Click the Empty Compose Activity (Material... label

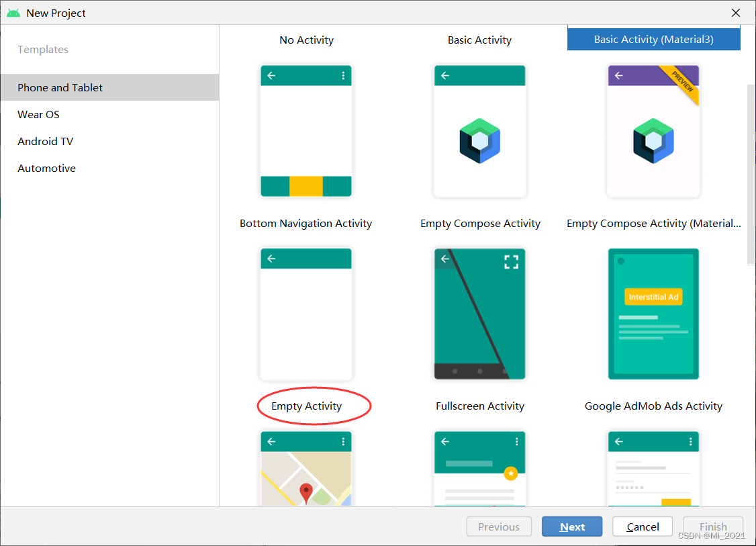(x=654, y=224)
